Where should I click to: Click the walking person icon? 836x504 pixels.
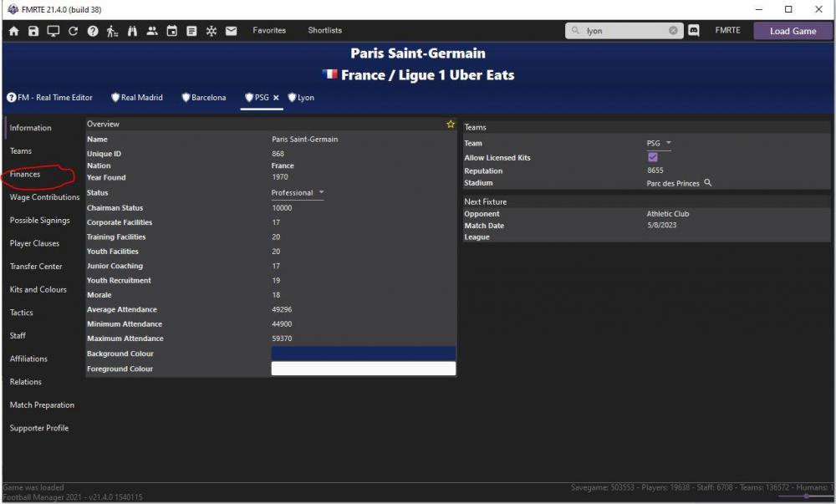(112, 31)
